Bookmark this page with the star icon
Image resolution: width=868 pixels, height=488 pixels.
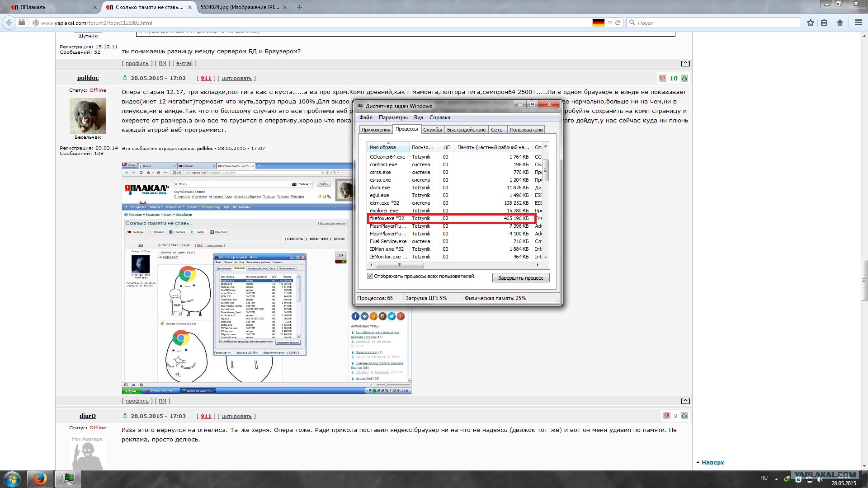[811, 23]
